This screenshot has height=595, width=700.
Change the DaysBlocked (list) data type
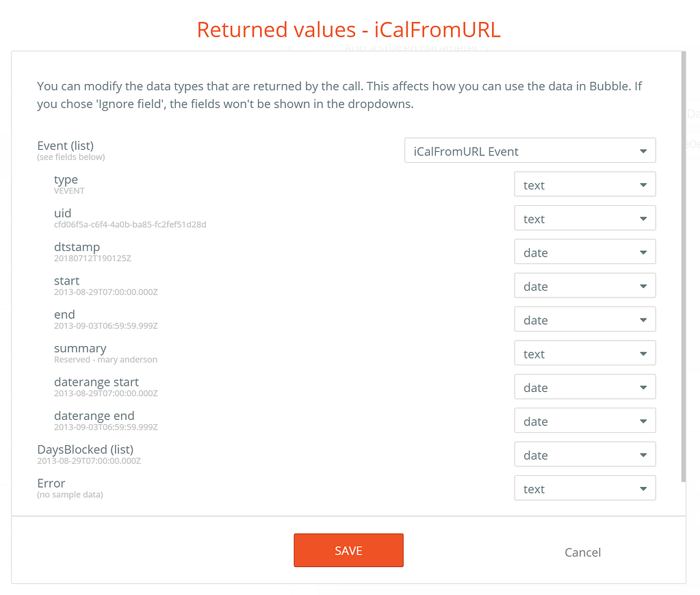tap(584, 455)
